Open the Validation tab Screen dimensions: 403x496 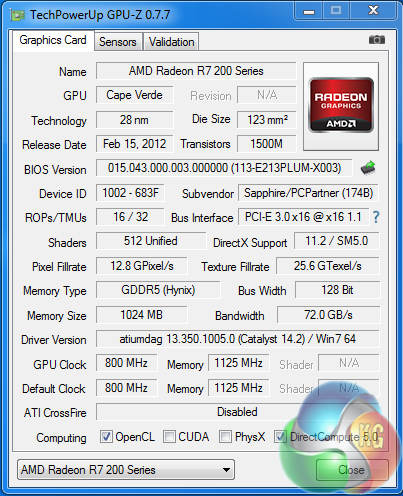coord(171,42)
